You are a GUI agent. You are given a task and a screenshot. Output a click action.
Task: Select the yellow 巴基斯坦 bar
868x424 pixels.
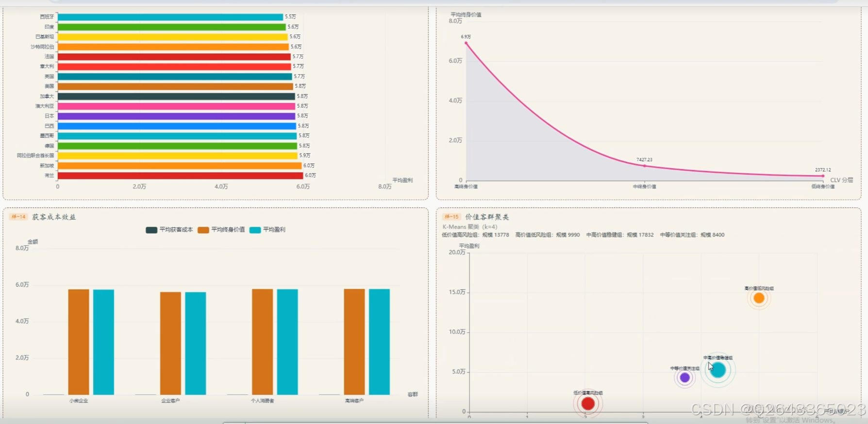(x=173, y=37)
